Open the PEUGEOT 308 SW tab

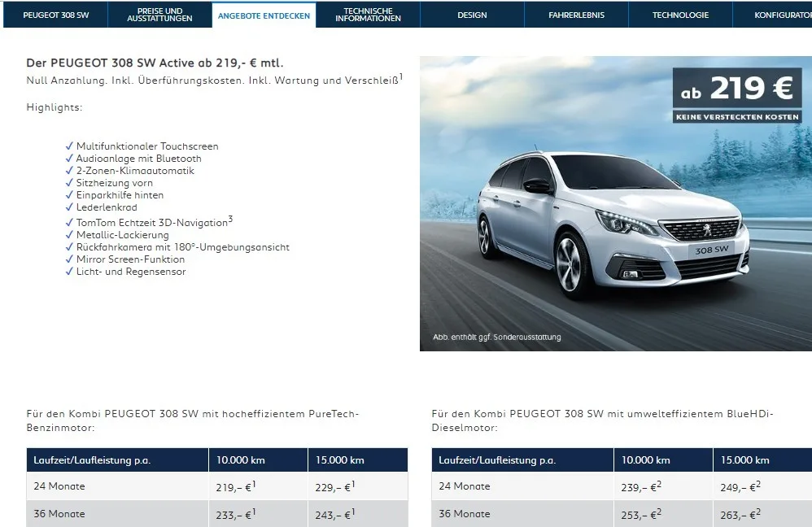tap(56, 15)
